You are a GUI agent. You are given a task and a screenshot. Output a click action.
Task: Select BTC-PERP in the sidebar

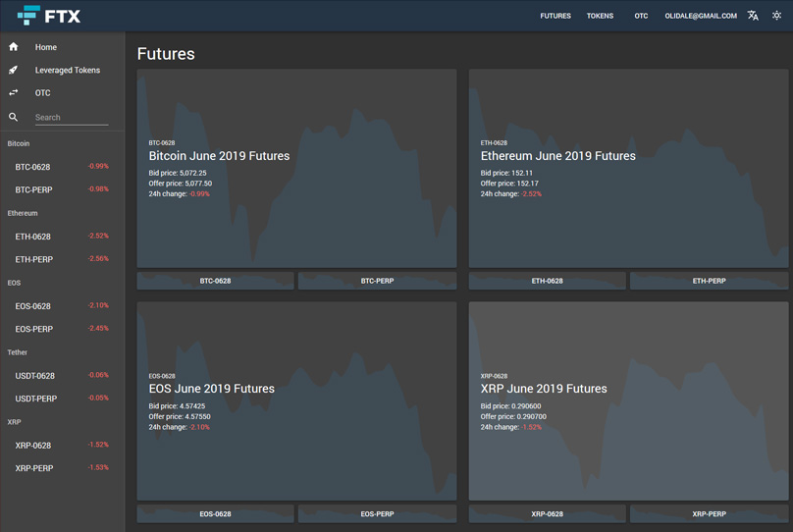click(34, 189)
